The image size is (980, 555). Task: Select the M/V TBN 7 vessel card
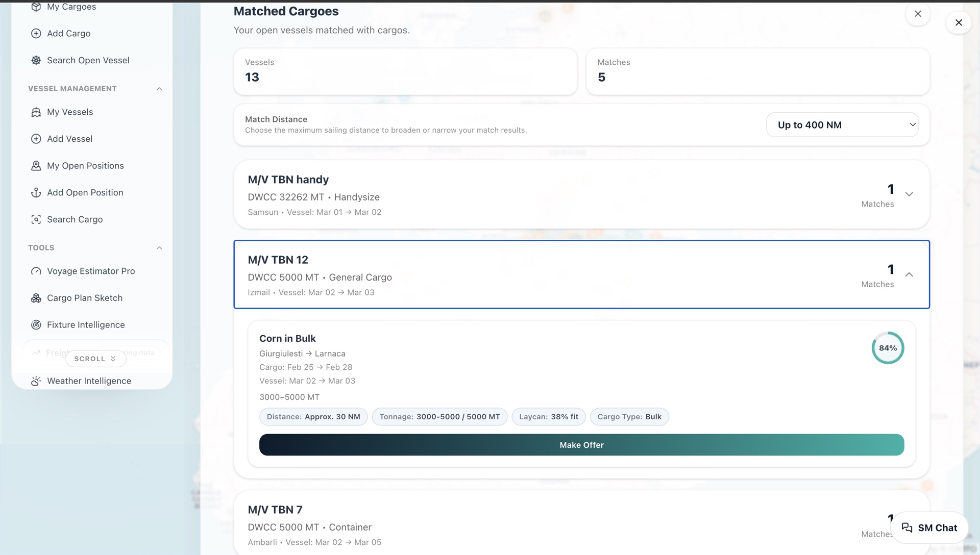coord(510,525)
